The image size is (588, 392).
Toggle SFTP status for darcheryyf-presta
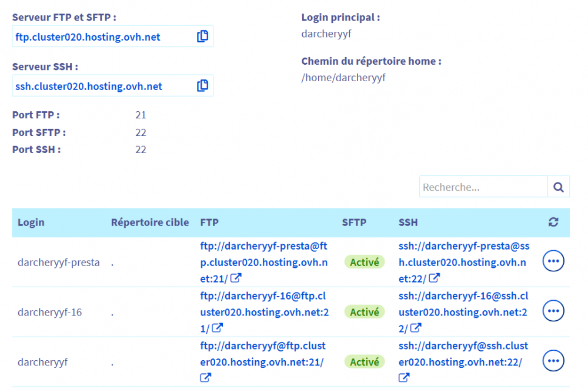(364, 263)
